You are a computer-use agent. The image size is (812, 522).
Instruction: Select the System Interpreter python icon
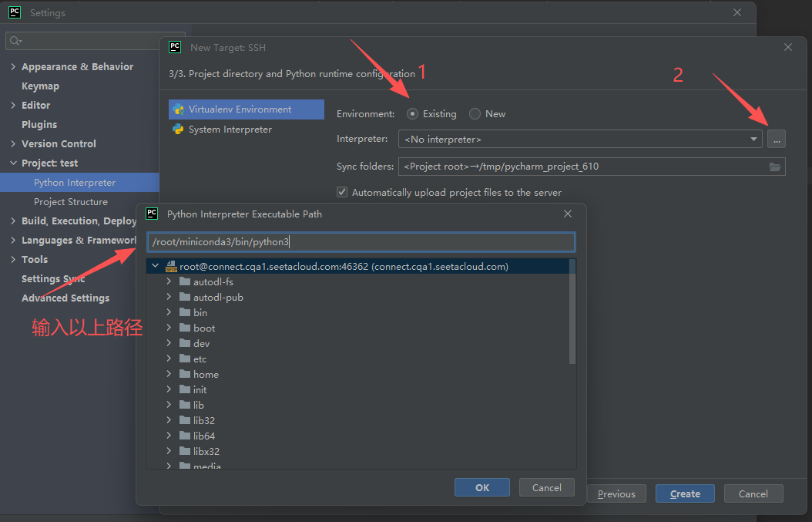(179, 130)
